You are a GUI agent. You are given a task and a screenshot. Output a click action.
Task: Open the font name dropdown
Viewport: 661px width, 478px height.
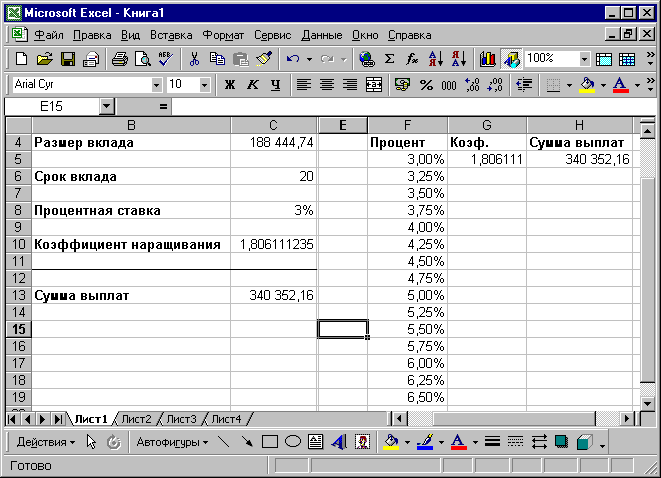tap(156, 85)
